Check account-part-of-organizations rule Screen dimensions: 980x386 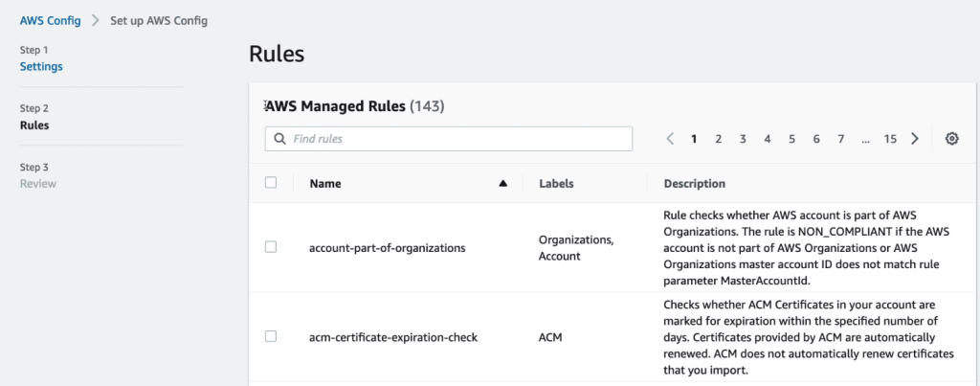click(271, 247)
